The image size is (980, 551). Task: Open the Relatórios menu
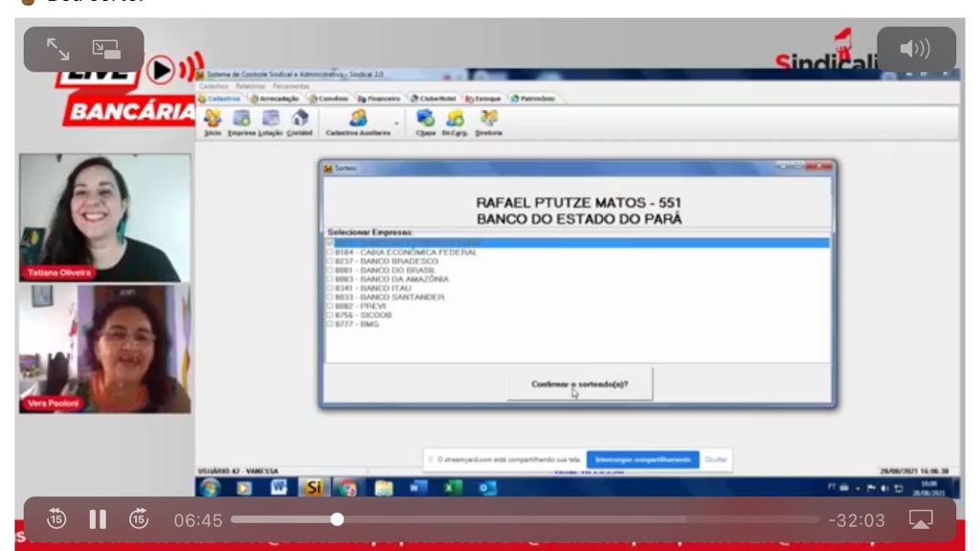coord(251,86)
